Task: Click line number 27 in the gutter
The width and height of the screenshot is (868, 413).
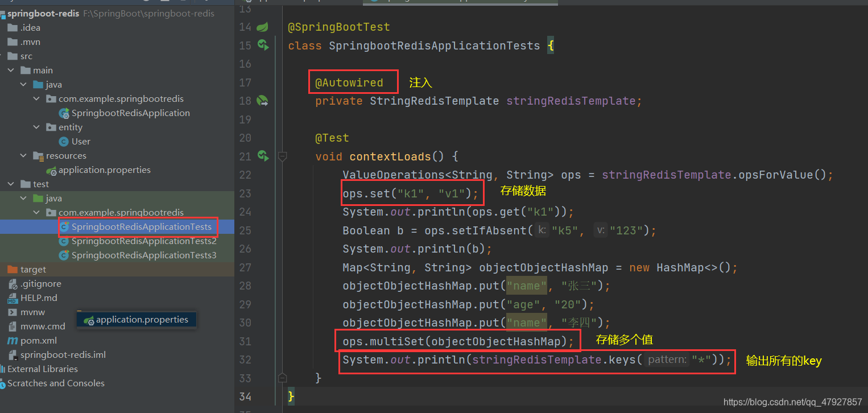Action: click(245, 267)
